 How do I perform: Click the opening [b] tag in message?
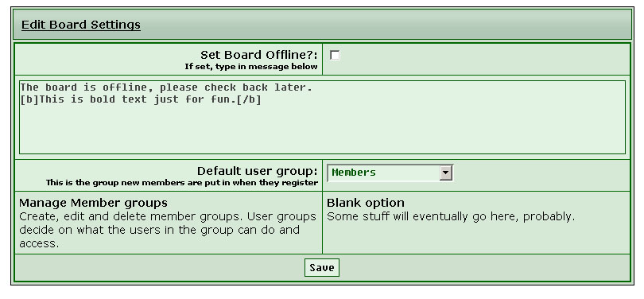(29, 99)
